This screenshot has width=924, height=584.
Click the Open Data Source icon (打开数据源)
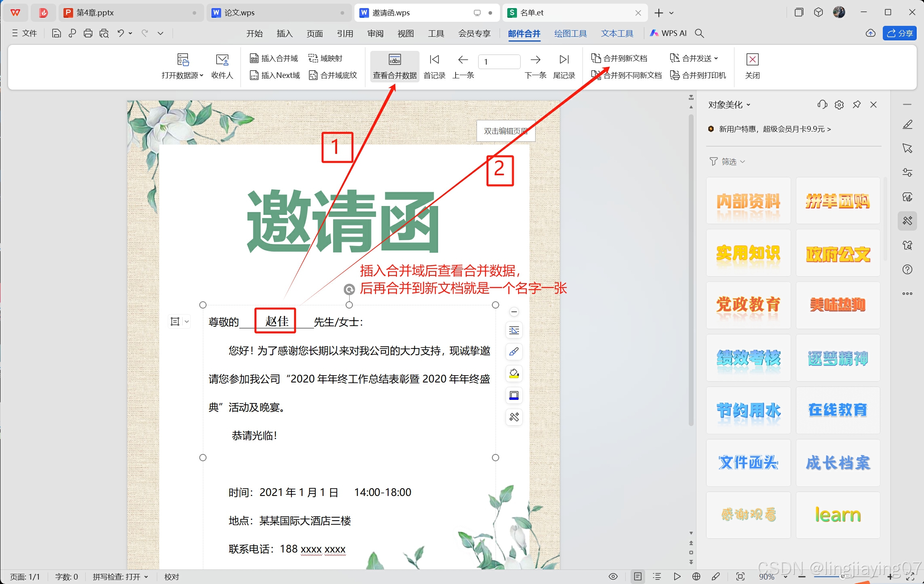point(183,60)
